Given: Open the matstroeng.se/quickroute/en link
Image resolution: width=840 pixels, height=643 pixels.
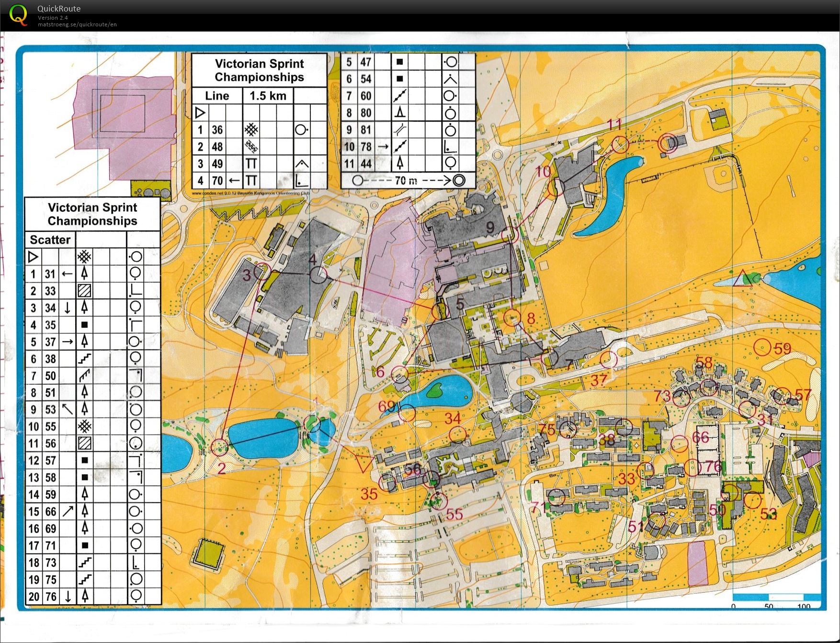Looking at the screenshot, I should click(x=77, y=24).
